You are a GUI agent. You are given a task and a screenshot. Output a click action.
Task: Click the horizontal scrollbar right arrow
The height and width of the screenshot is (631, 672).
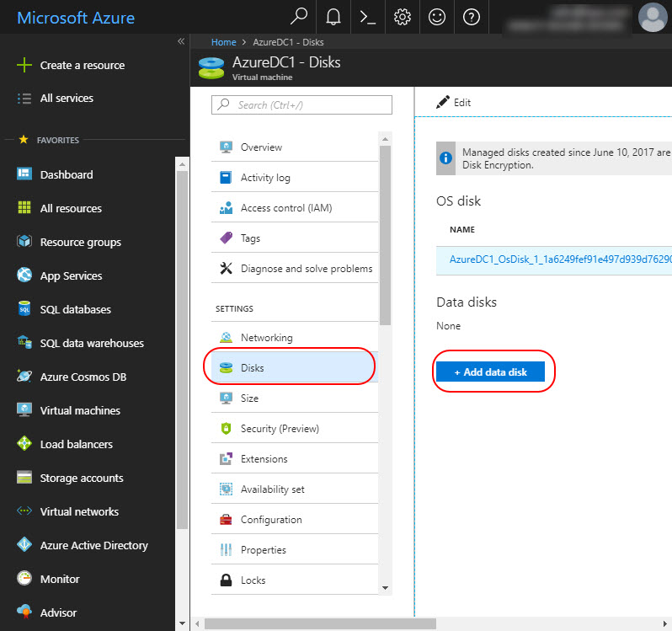tap(664, 623)
